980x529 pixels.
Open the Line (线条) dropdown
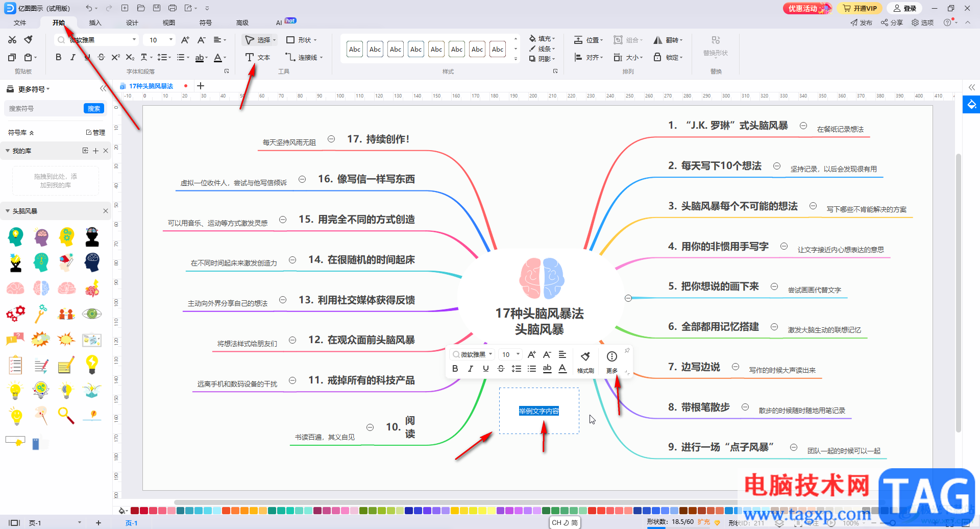[542, 49]
